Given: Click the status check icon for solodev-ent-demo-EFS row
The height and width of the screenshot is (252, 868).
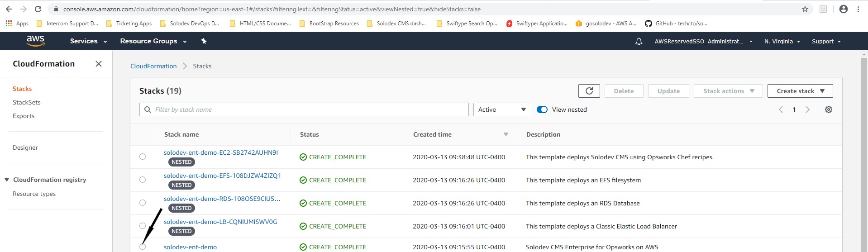Looking at the screenshot, I should coord(303,180).
